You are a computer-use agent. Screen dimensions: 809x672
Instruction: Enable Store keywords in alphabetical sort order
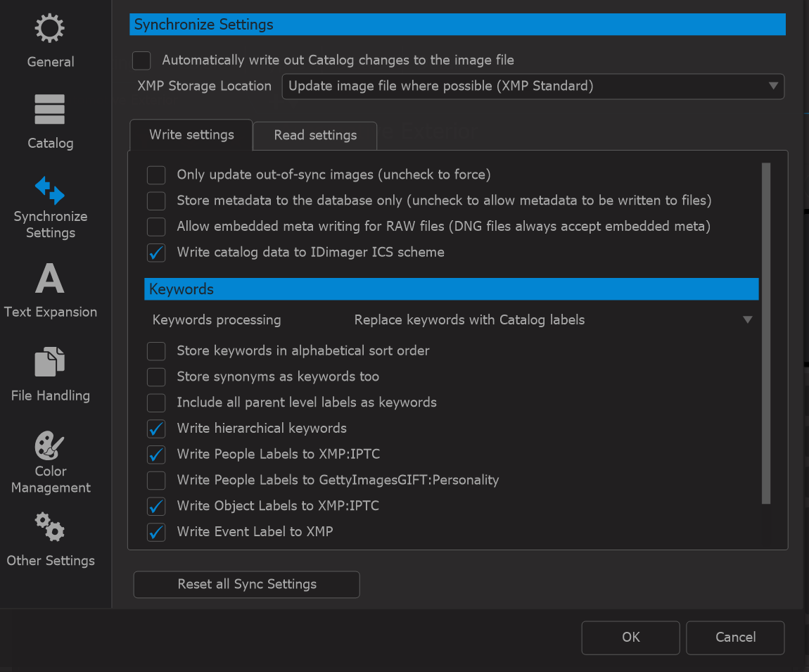coord(156,351)
